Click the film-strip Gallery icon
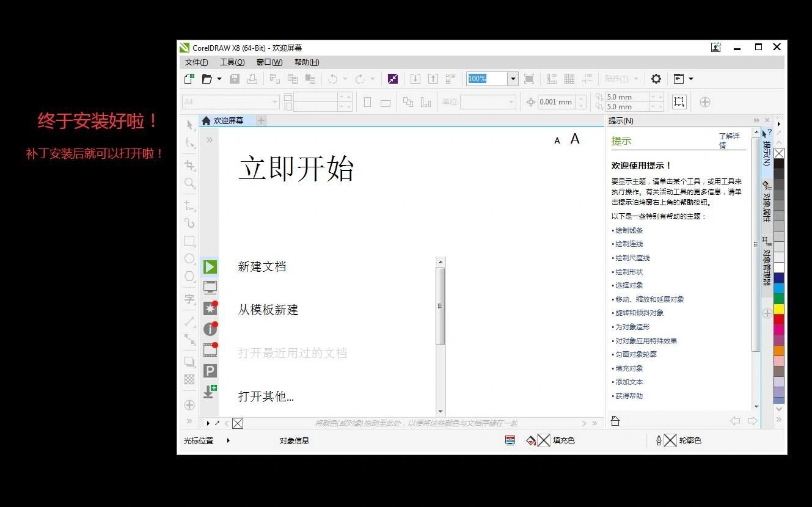This screenshot has width=812, height=507. (210, 350)
